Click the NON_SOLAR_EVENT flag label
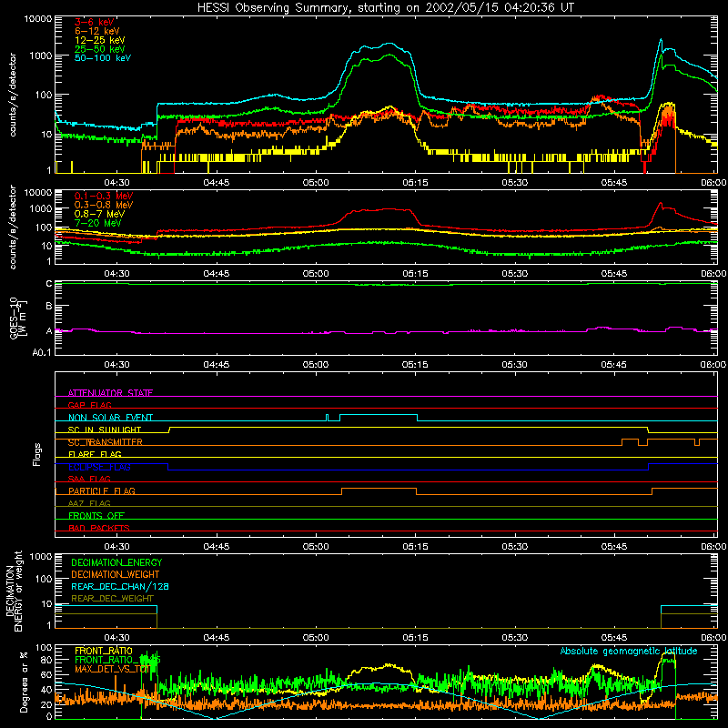 [x=110, y=418]
